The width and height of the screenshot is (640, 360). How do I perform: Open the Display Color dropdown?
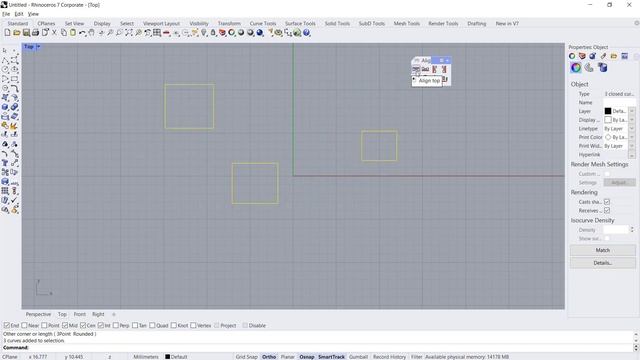[631, 120]
